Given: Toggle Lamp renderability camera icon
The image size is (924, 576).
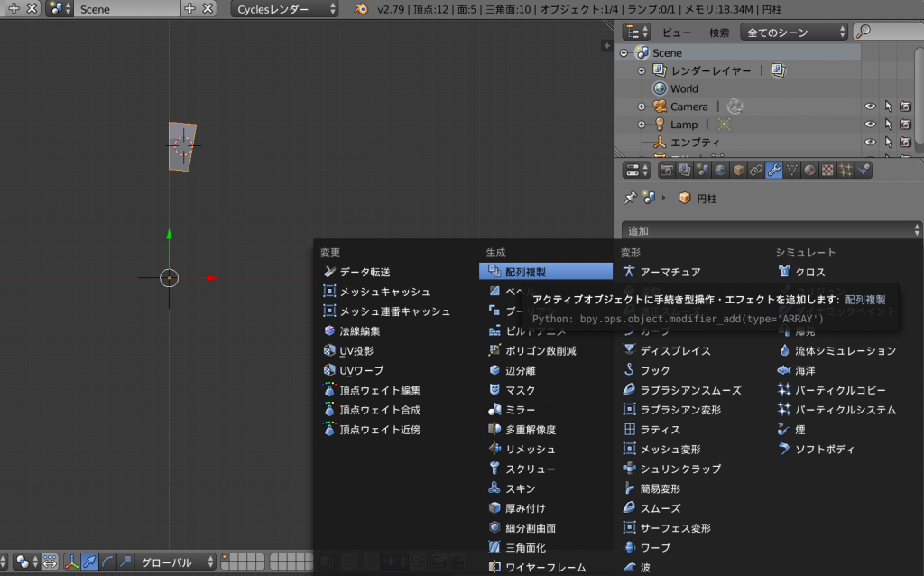Looking at the screenshot, I should 905,125.
